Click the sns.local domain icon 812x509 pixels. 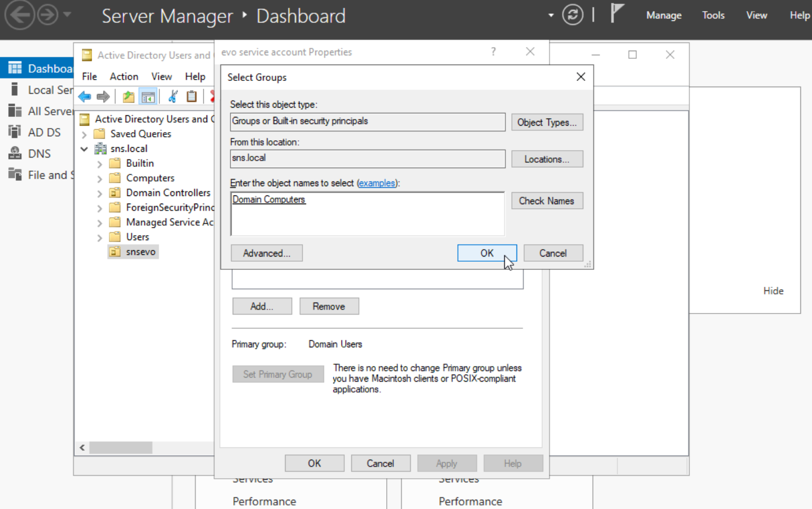(100, 148)
